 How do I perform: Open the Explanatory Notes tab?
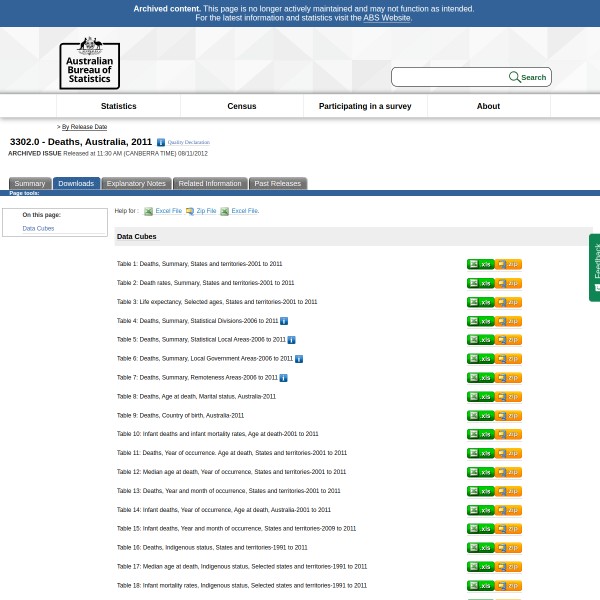click(x=136, y=184)
